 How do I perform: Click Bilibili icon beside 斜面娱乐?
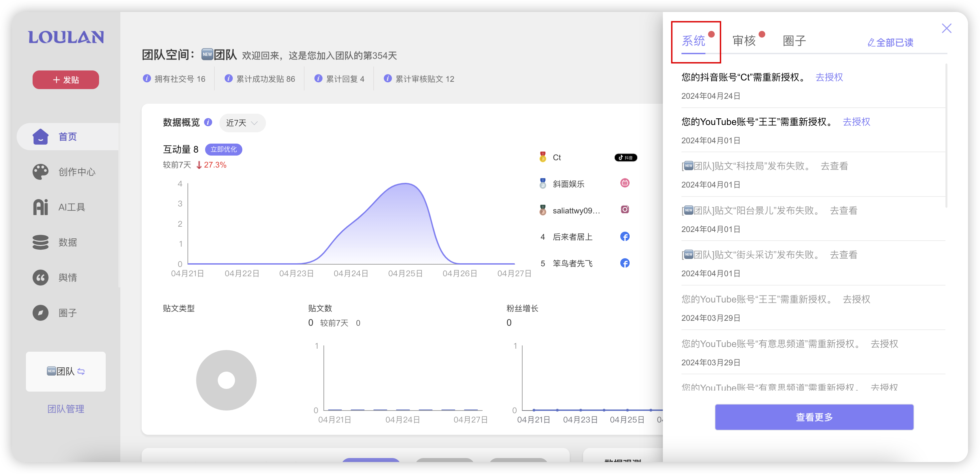[625, 183]
